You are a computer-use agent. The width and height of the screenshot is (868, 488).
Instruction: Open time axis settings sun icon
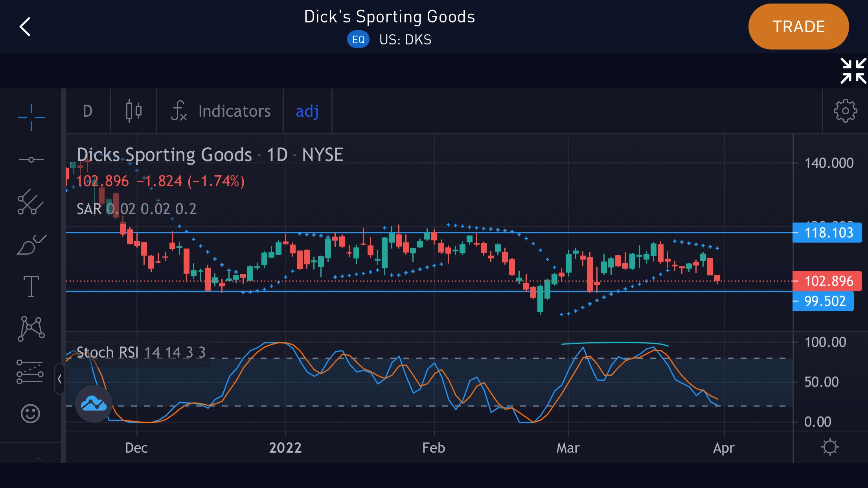coord(829,447)
